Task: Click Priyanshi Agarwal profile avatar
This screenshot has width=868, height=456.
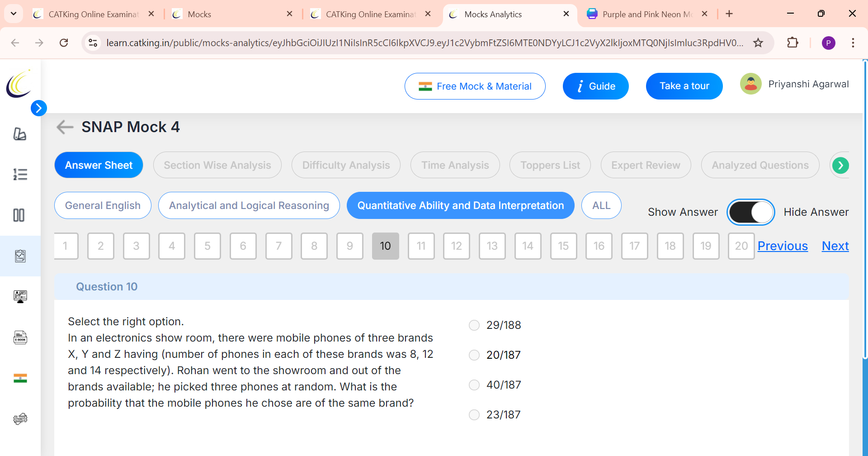Action: (x=750, y=84)
